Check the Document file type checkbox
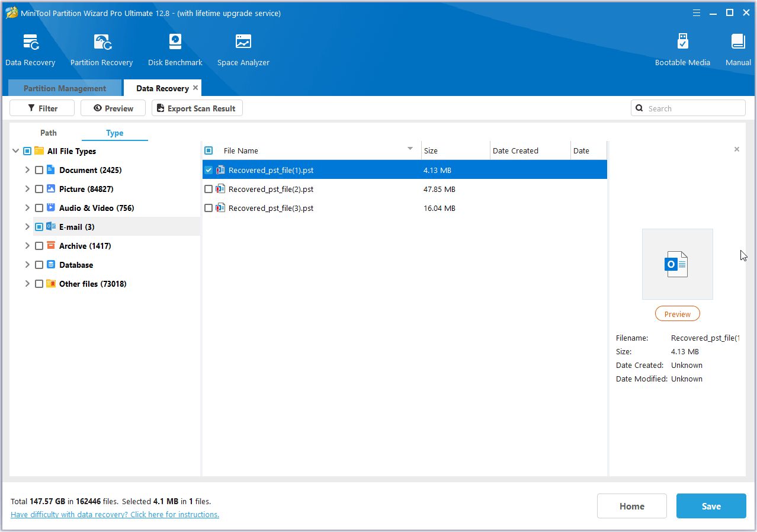 39,170
